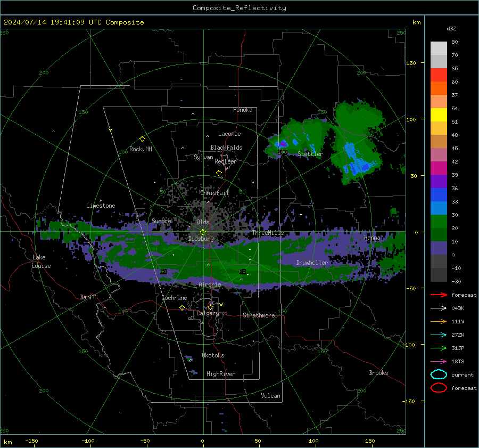The height and width of the screenshot is (448, 479).
Task: Select the red 60–65 dBZ legend swatch
Action: coord(439,75)
